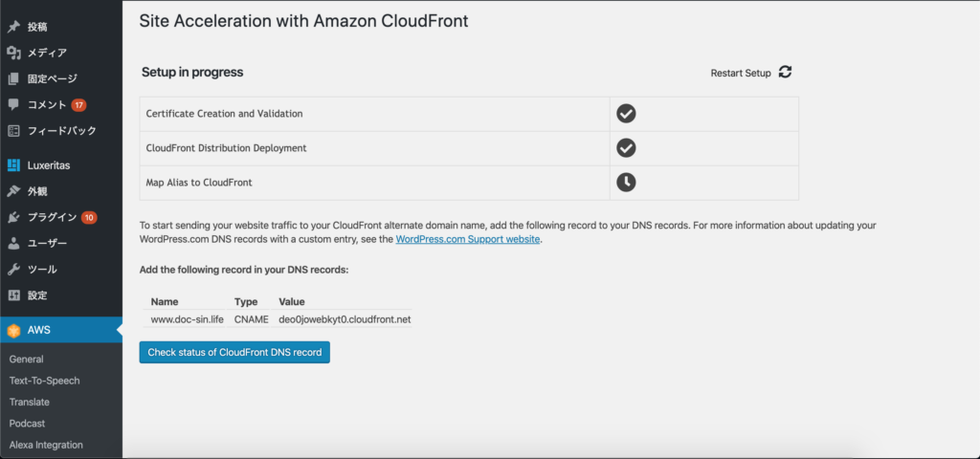Go to AWS General submenu
The width and height of the screenshot is (980, 459).
pos(26,360)
